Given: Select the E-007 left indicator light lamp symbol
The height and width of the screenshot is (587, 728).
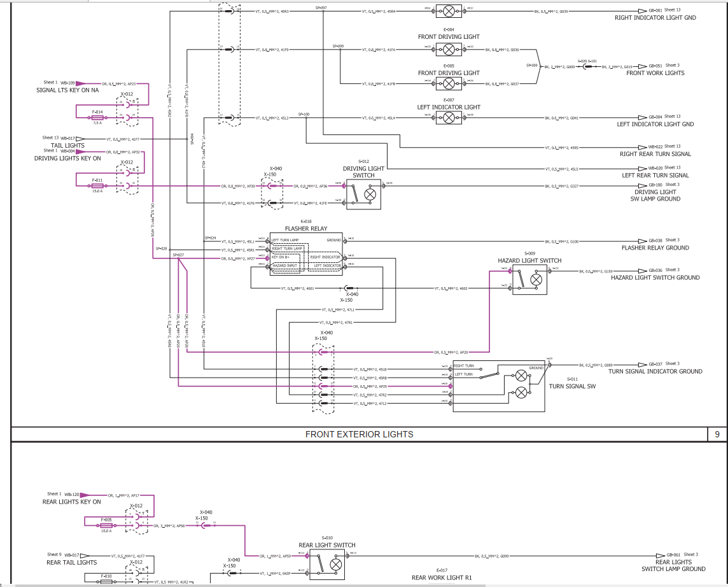Looking at the screenshot, I should [x=449, y=118].
